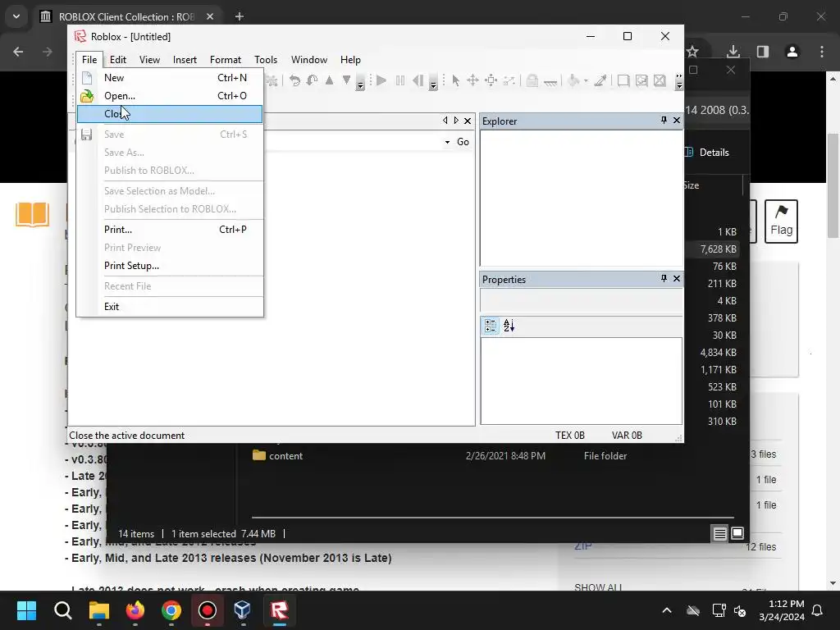
Task: Select the content folder in File Explorer
Action: [x=285, y=456]
